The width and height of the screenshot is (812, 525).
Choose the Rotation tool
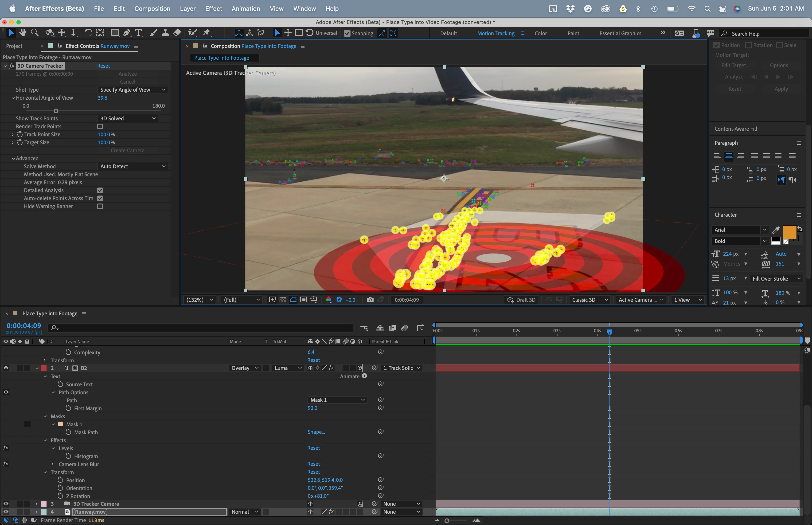tap(88, 33)
